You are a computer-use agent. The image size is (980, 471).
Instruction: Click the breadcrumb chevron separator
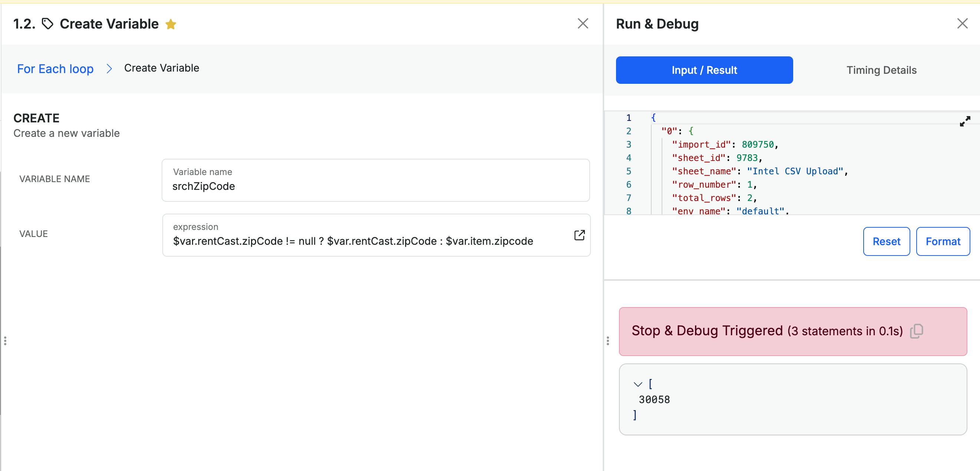pos(109,69)
